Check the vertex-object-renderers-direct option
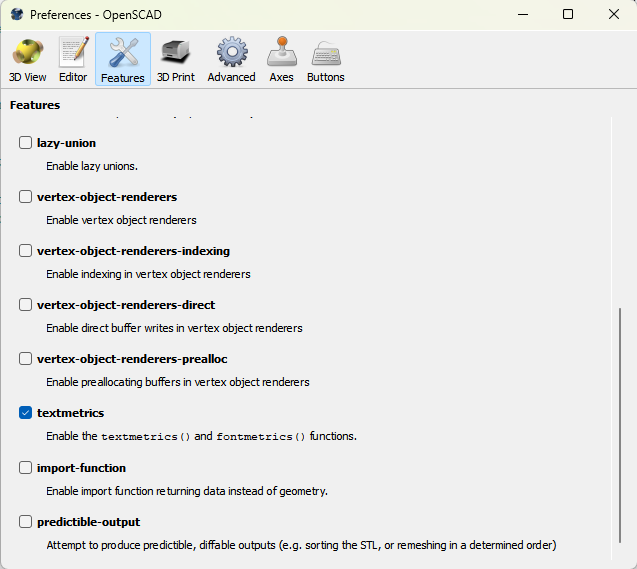The image size is (637, 569). [25, 305]
